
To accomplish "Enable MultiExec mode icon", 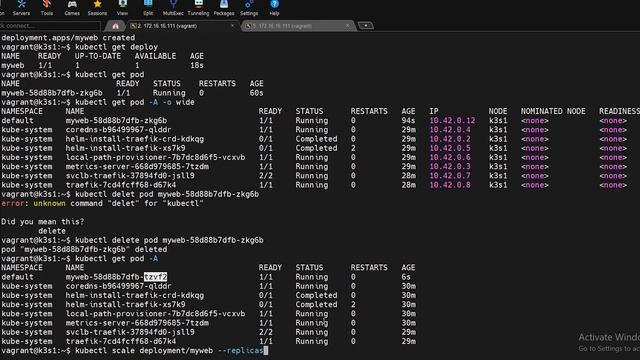I will coord(173,7).
